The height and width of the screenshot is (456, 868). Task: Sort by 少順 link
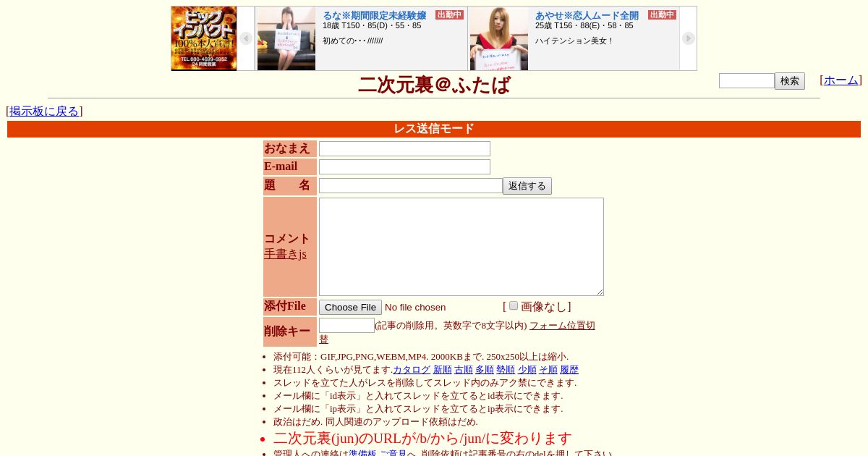[527, 370]
